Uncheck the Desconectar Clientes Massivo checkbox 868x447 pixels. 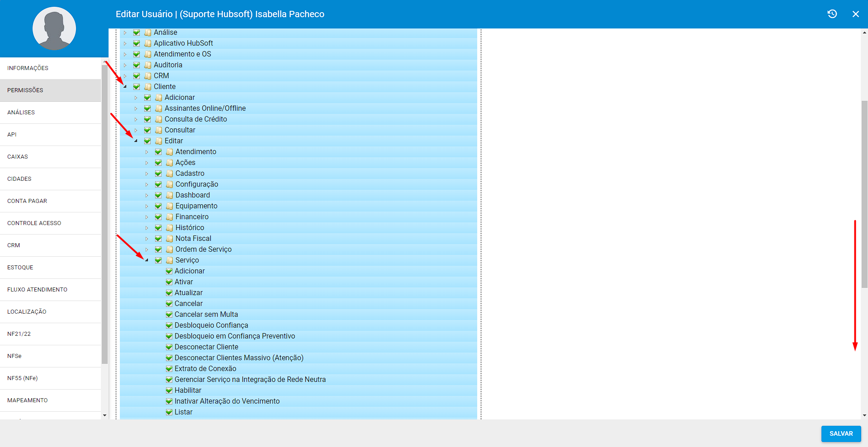coord(169,358)
